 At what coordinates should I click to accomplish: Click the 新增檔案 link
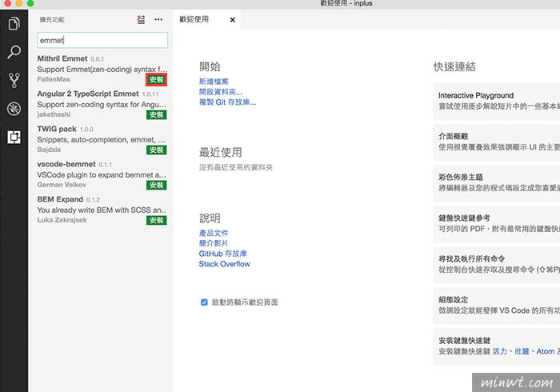214,82
